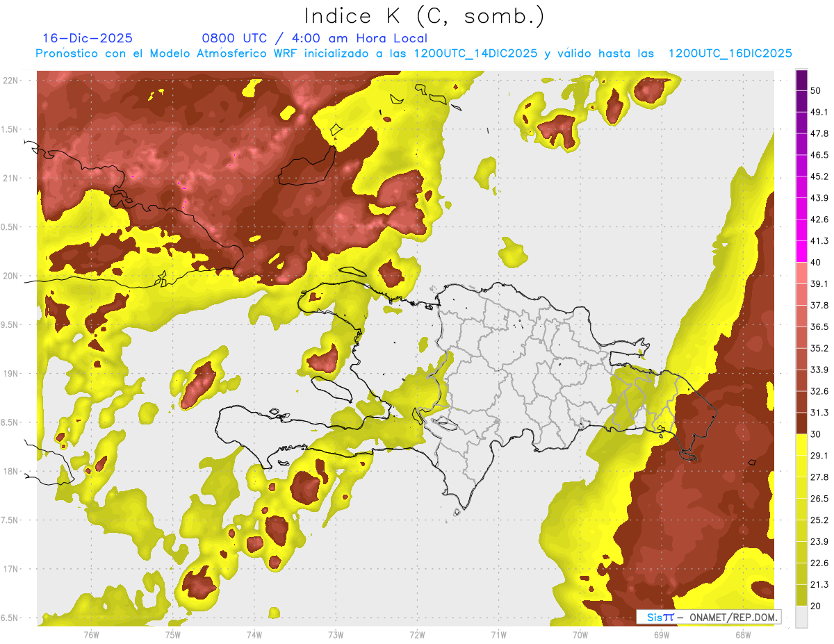Click the '33.9' colorbar value
The image size is (834, 644).
click(819, 370)
